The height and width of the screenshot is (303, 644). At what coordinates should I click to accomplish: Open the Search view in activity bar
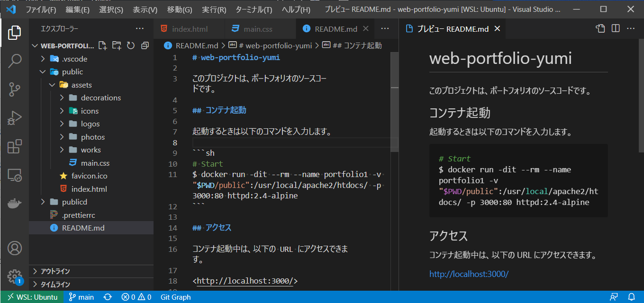pyautogui.click(x=15, y=61)
